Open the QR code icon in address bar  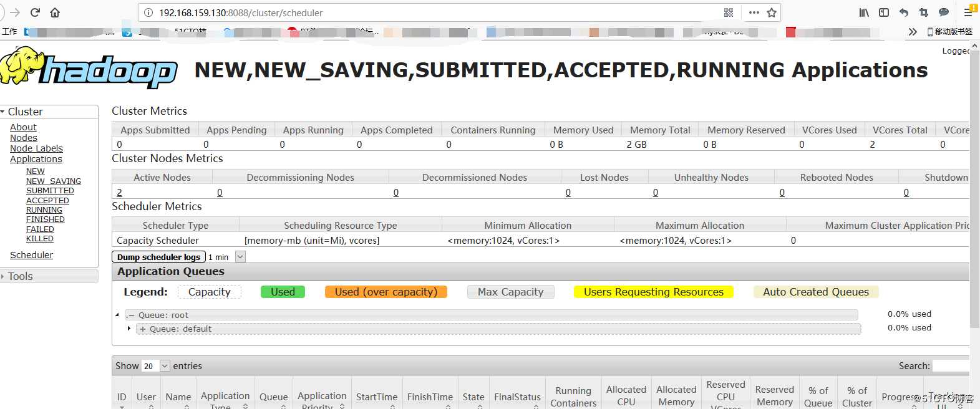729,12
